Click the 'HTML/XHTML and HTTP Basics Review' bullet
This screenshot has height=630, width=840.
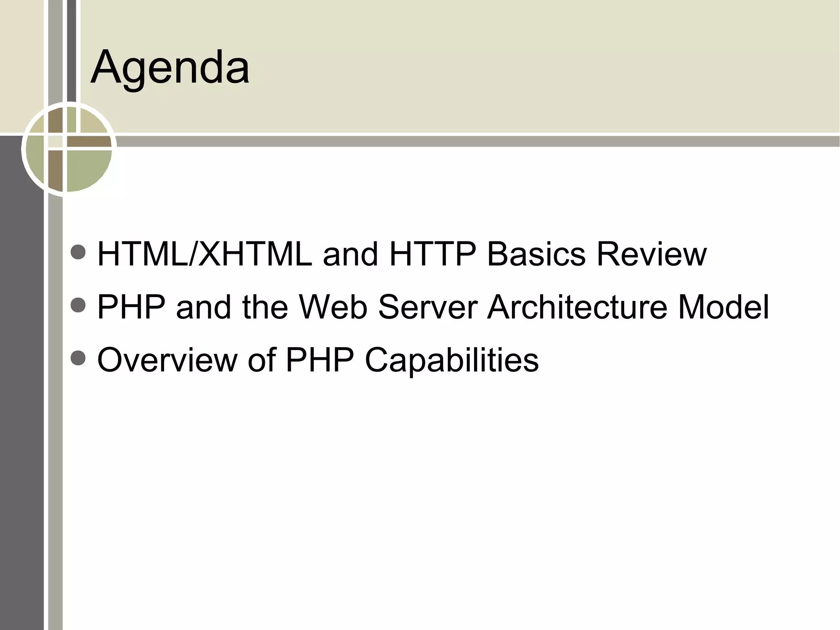(402, 254)
